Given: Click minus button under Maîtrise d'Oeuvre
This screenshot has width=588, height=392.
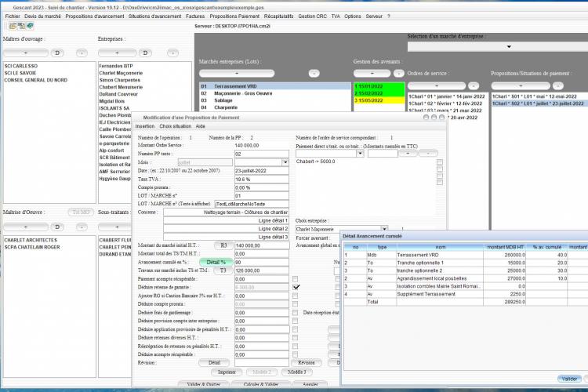Looking at the screenshot, I should 82,227.
